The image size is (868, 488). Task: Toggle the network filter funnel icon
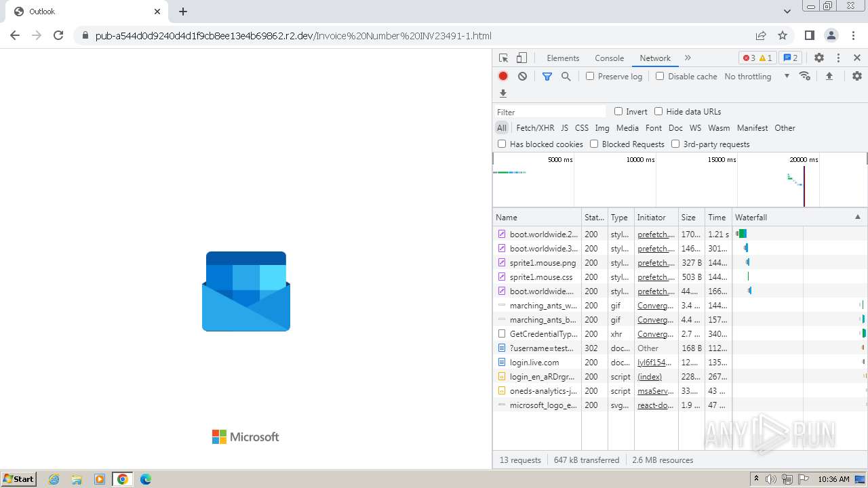coord(547,77)
